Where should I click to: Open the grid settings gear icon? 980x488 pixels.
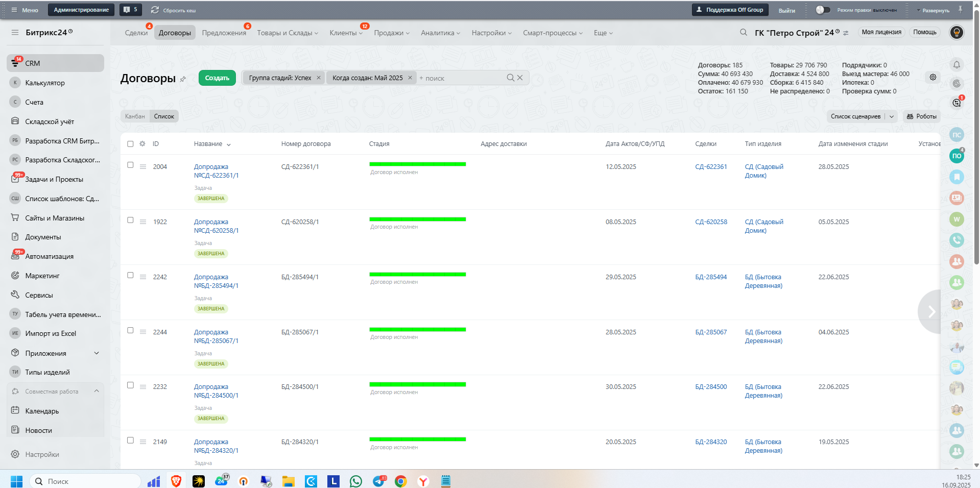point(142,144)
